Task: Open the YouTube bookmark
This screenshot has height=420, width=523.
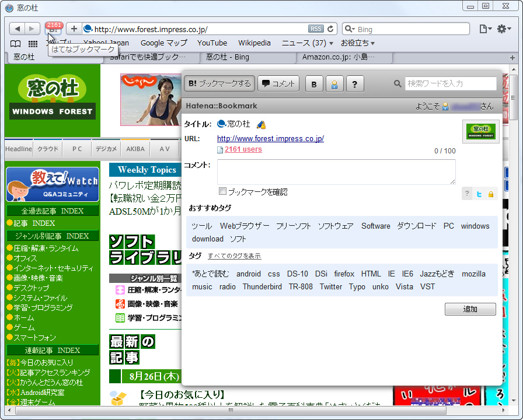Action: (x=212, y=43)
